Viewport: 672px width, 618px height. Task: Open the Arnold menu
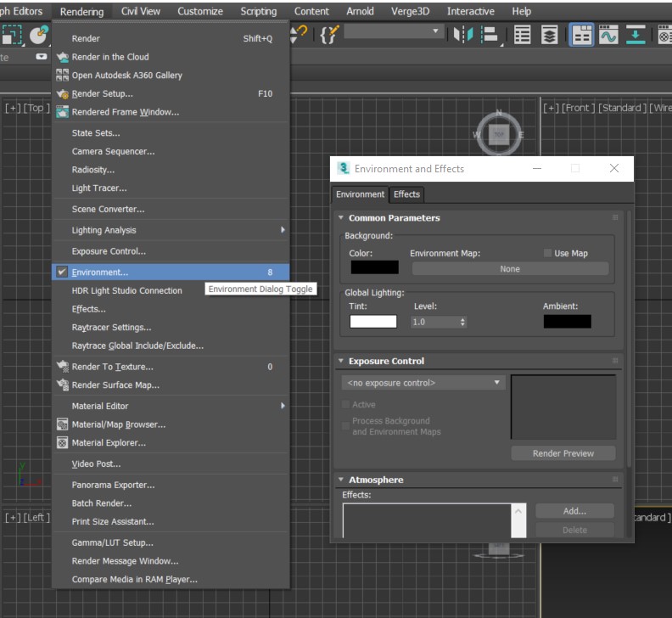click(x=360, y=11)
